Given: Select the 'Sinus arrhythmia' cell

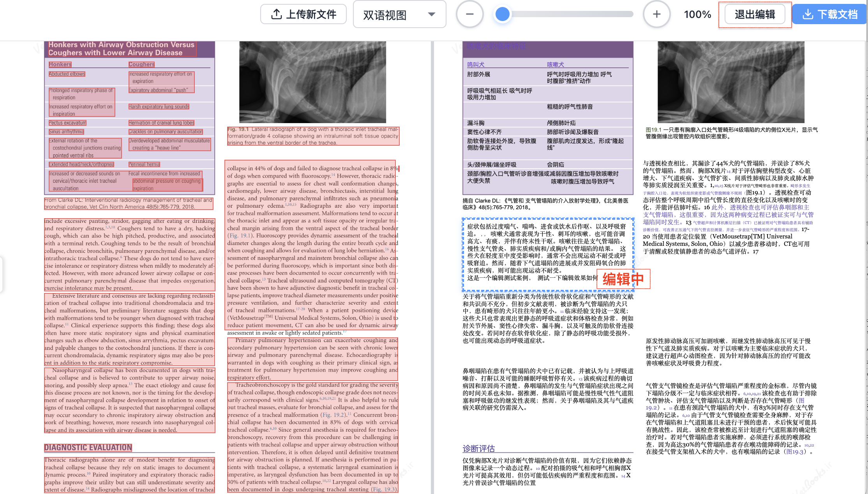Looking at the screenshot, I should (66, 132).
